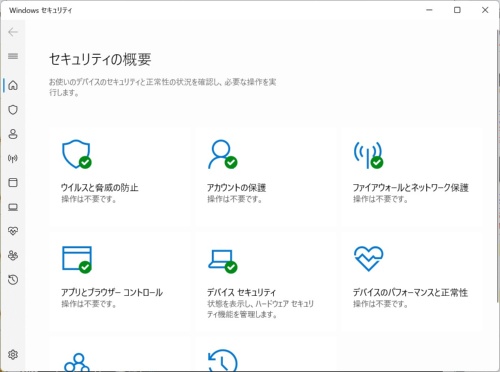Open account protection person icon in sidebar
Screen dimensions: 500x372
pyautogui.click(x=13, y=134)
